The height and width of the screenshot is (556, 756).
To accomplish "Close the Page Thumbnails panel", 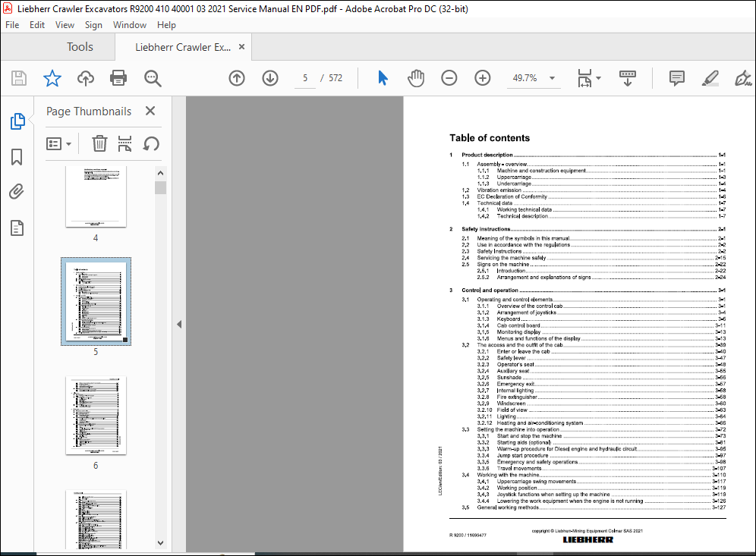I will click(150, 111).
